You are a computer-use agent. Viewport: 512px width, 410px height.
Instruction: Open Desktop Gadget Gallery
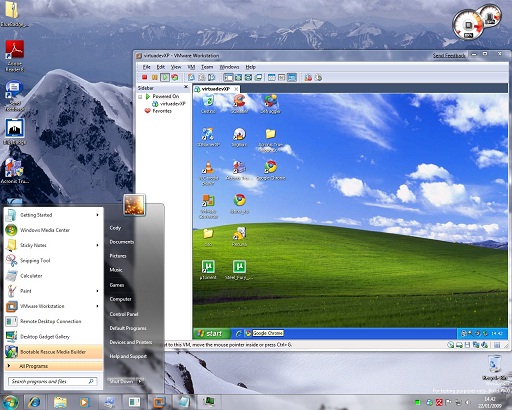[54, 337]
